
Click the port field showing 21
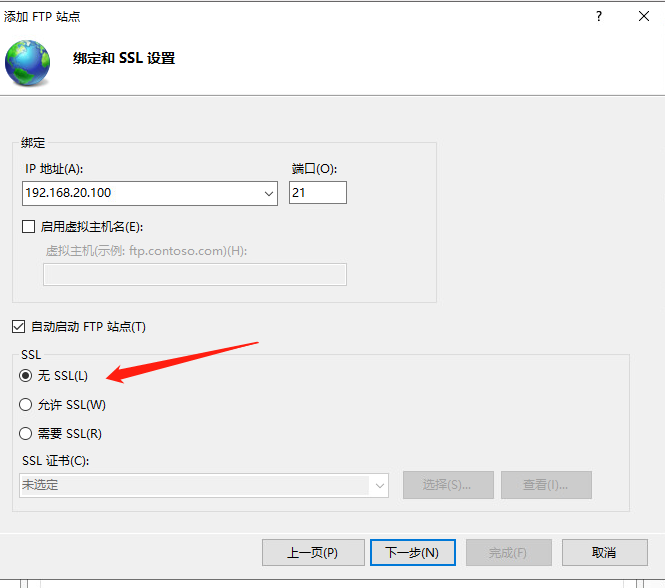[318, 193]
